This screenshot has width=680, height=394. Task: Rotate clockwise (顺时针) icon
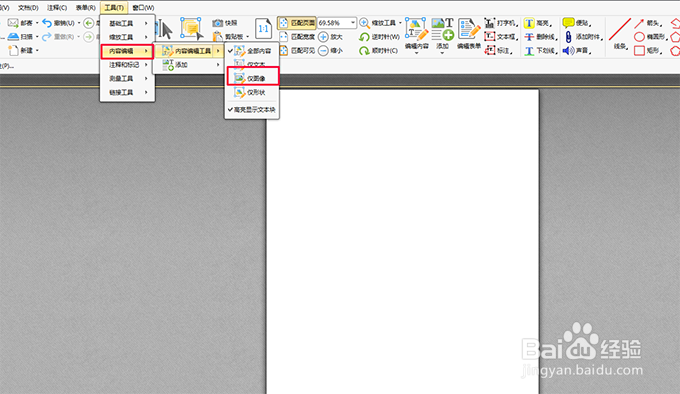364,51
